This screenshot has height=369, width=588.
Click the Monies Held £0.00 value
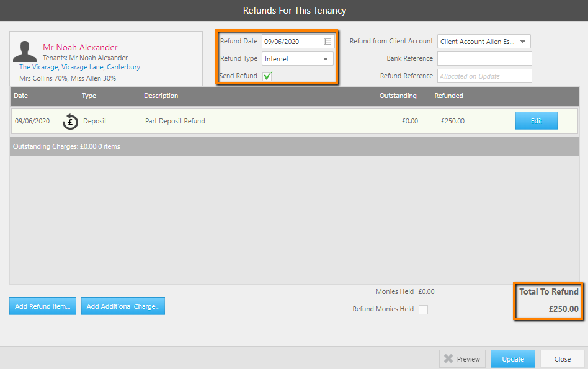click(x=426, y=291)
